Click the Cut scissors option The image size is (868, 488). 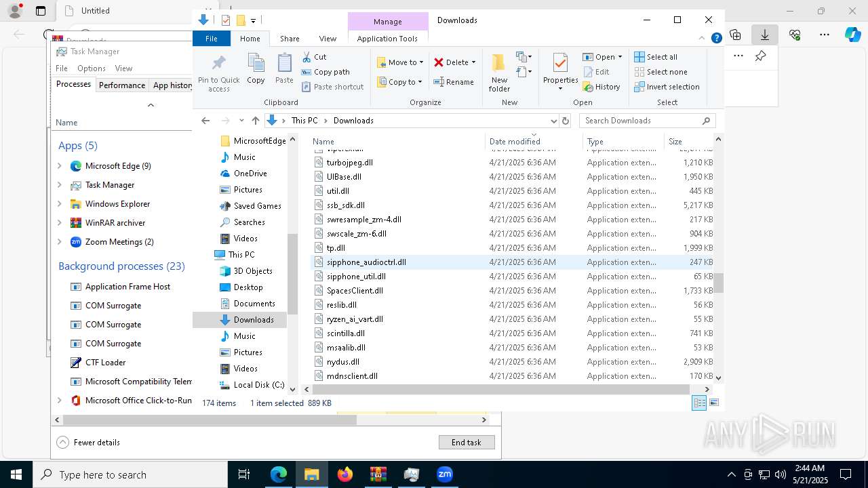[x=314, y=57]
